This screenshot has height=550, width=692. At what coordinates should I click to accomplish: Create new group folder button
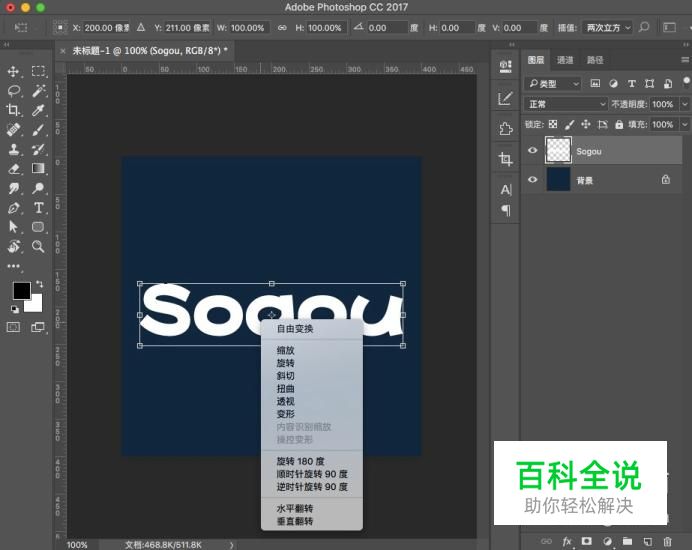(x=627, y=541)
